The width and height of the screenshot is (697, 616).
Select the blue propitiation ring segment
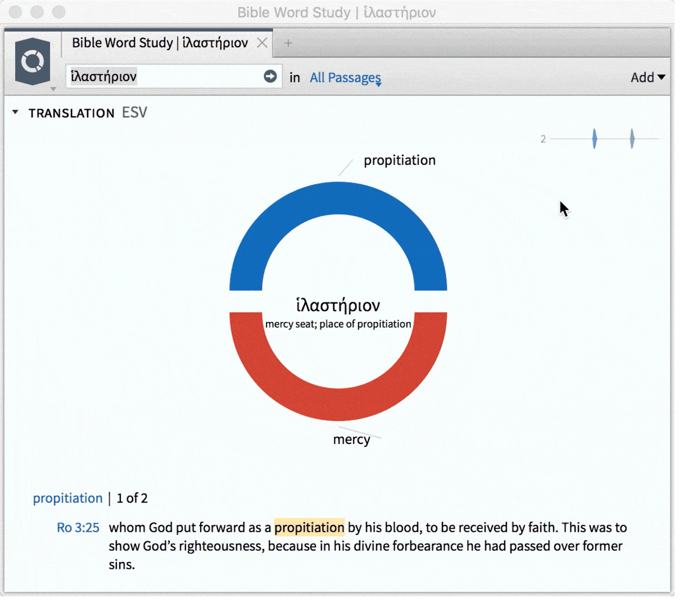[338, 198]
